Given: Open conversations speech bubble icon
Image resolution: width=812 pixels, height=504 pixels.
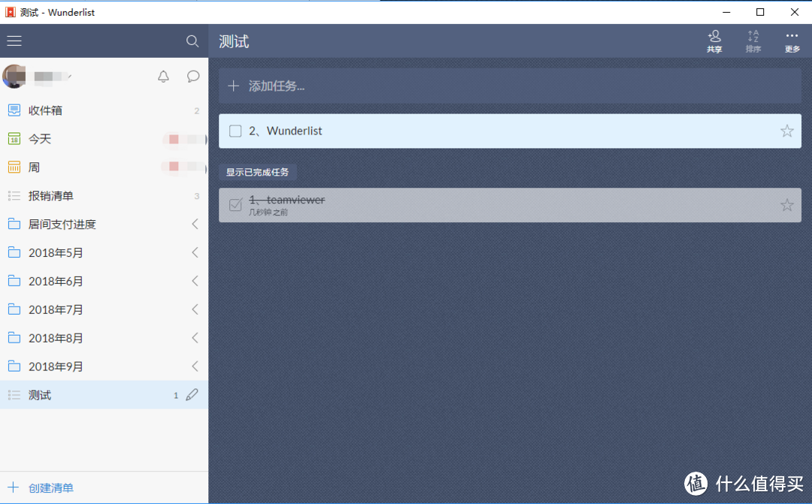Looking at the screenshot, I should tap(193, 77).
